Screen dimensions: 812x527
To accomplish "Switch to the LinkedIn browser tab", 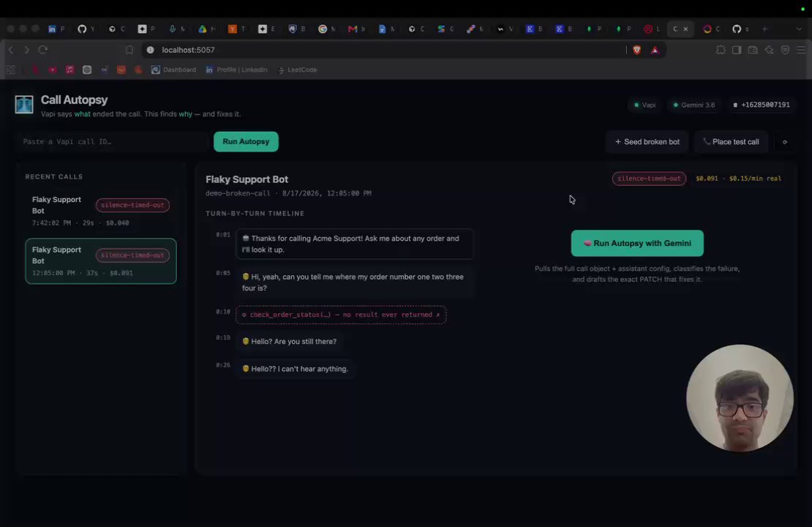I will [56, 29].
